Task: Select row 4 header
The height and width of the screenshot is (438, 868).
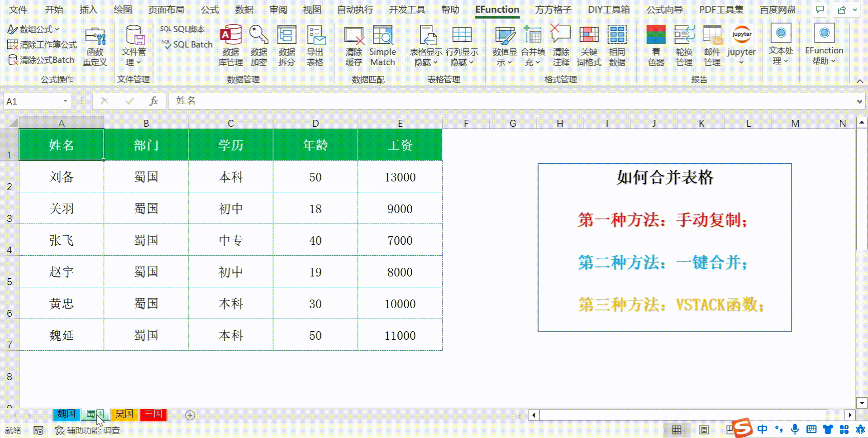Action: (10, 240)
